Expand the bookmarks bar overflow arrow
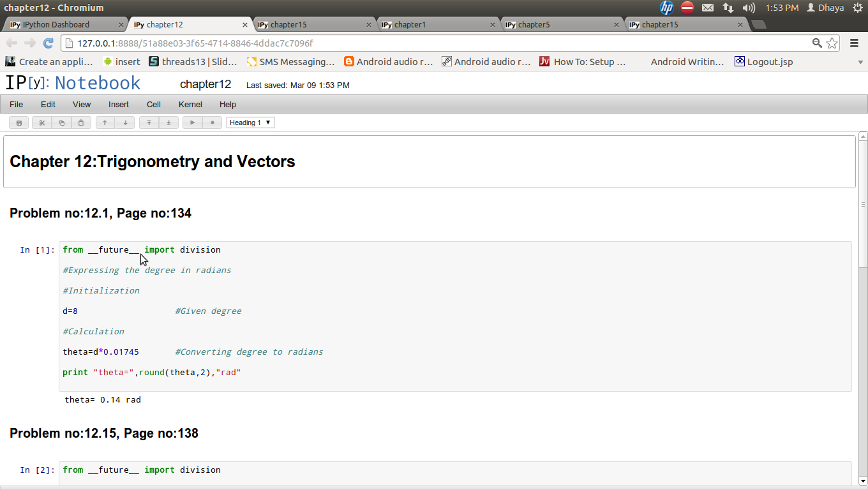This screenshot has width=868, height=490. pyautogui.click(x=860, y=62)
